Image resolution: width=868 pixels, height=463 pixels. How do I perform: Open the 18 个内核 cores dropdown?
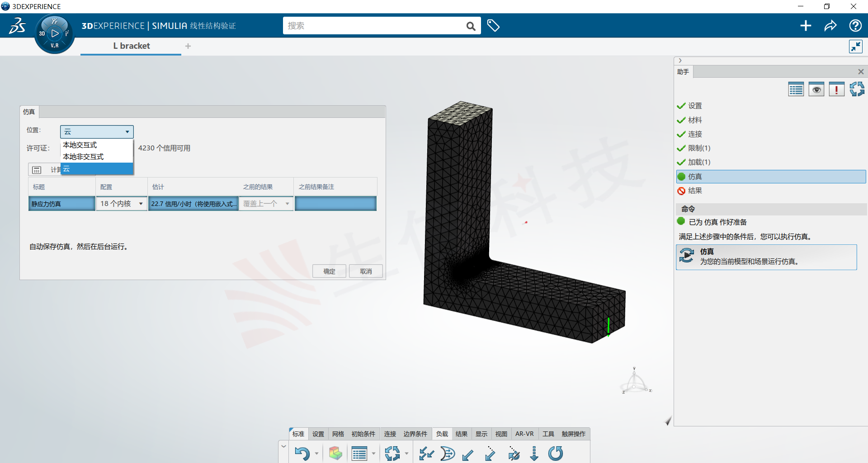(122, 204)
